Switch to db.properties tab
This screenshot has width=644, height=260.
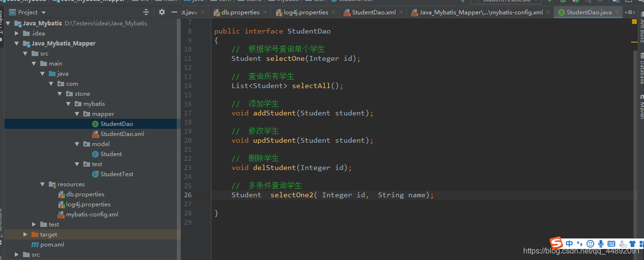click(x=240, y=12)
